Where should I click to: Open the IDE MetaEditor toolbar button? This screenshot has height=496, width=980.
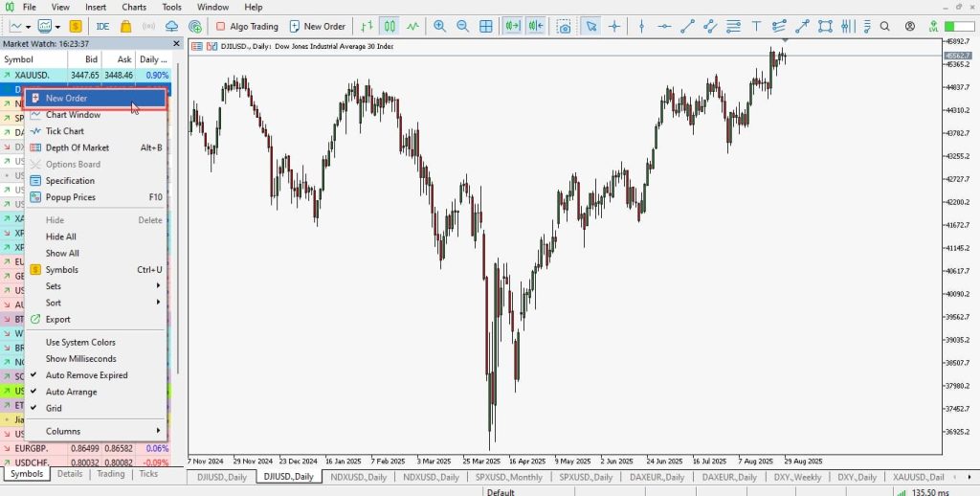(102, 26)
